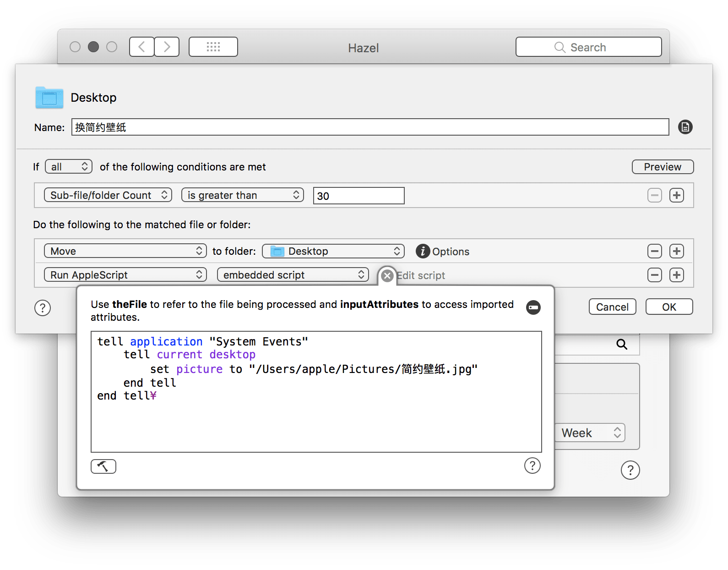This screenshot has height=570, width=728.
Task: Open the 'is greater than' operator dropdown
Action: coord(242,195)
